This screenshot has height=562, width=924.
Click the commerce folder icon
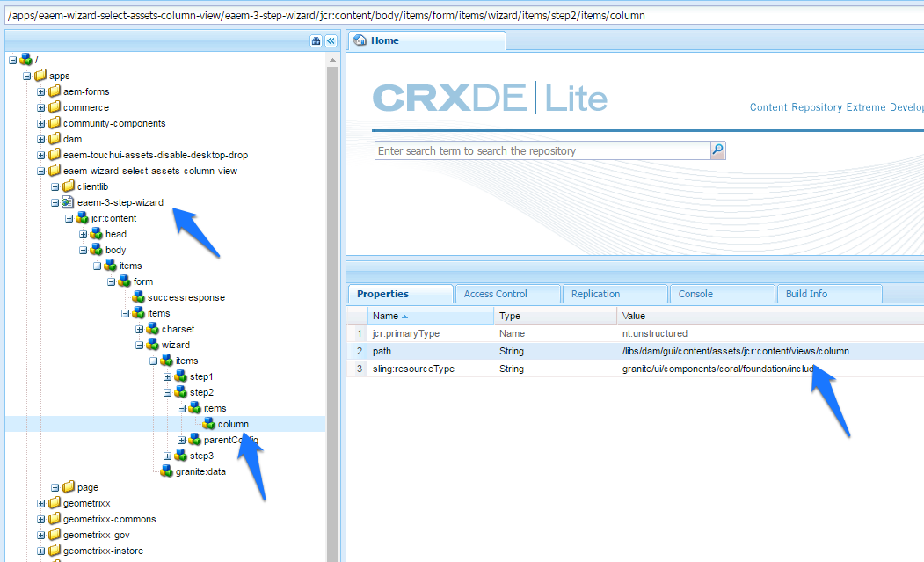tap(55, 107)
